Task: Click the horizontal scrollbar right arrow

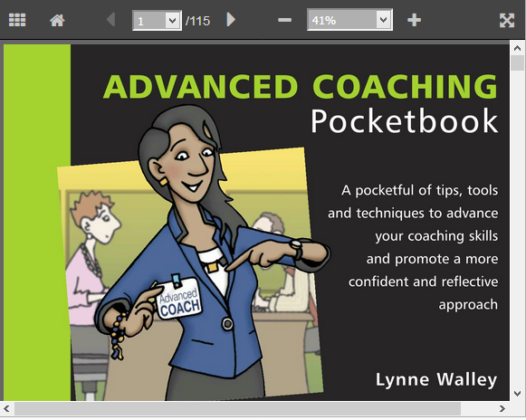Action: 502,408
